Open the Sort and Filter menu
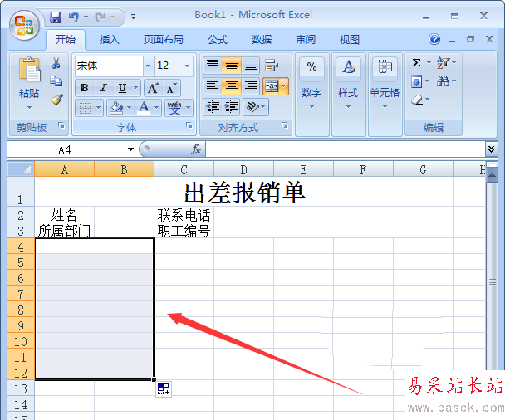The width and height of the screenshot is (505, 420). [x=446, y=62]
